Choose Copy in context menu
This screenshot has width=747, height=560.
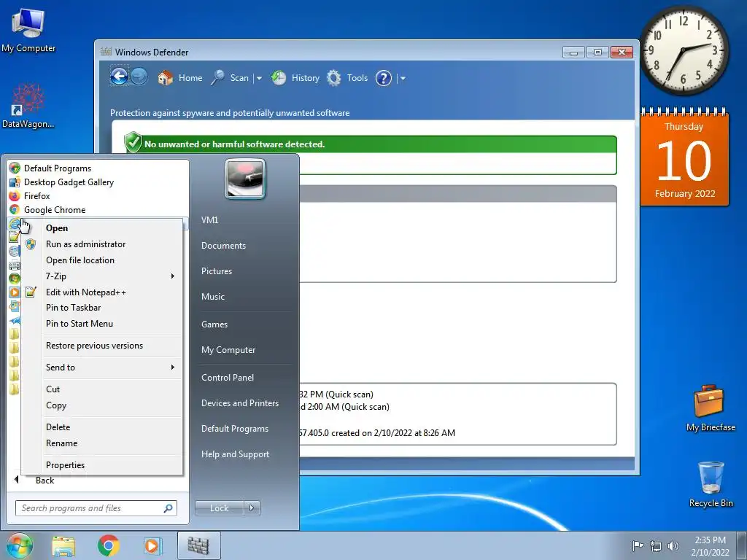[x=102, y=405]
